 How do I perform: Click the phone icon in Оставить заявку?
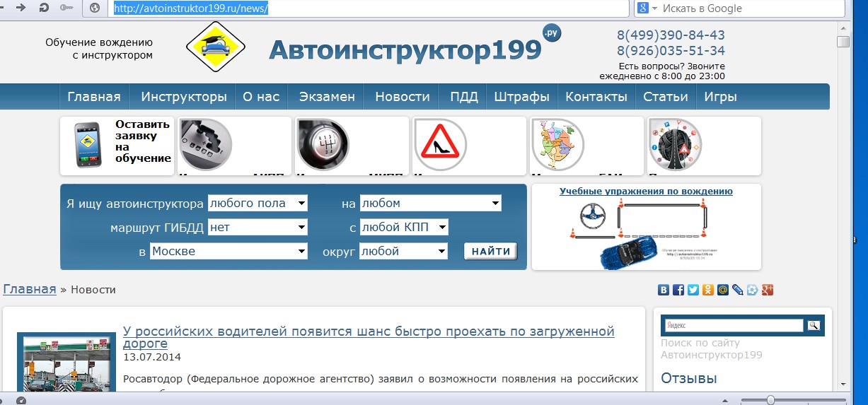click(88, 146)
